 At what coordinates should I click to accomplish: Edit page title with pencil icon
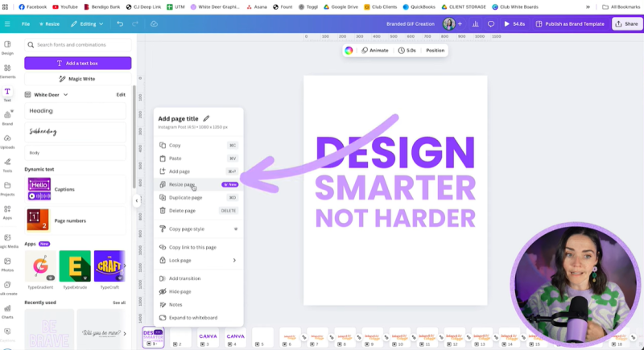[206, 118]
